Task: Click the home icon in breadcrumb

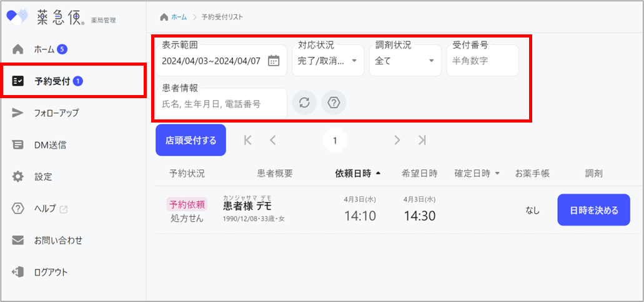Action: pyautogui.click(x=164, y=16)
